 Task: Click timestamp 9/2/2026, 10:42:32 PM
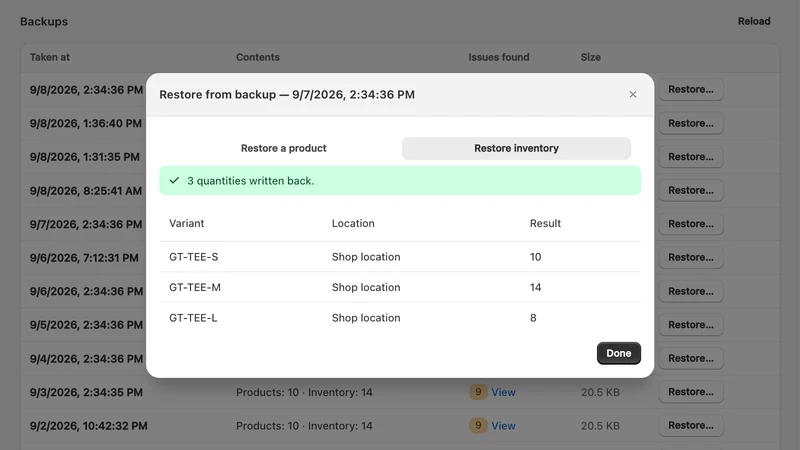pyautogui.click(x=88, y=426)
